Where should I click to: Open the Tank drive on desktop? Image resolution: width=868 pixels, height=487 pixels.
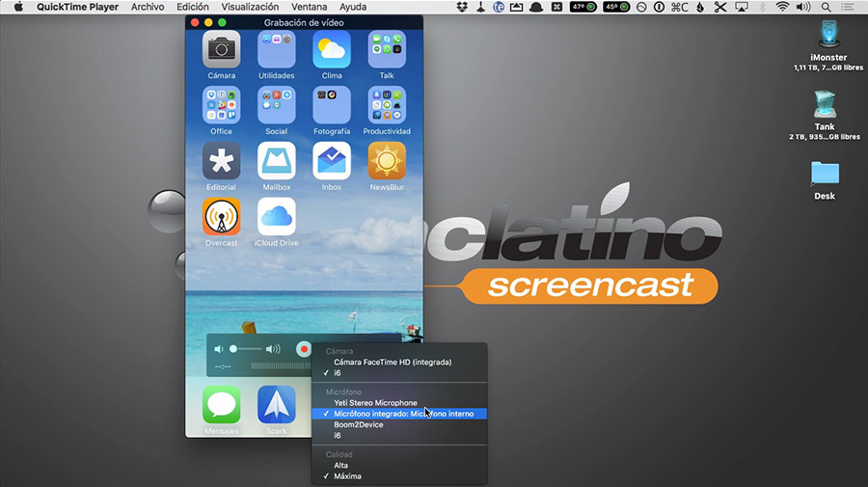825,104
